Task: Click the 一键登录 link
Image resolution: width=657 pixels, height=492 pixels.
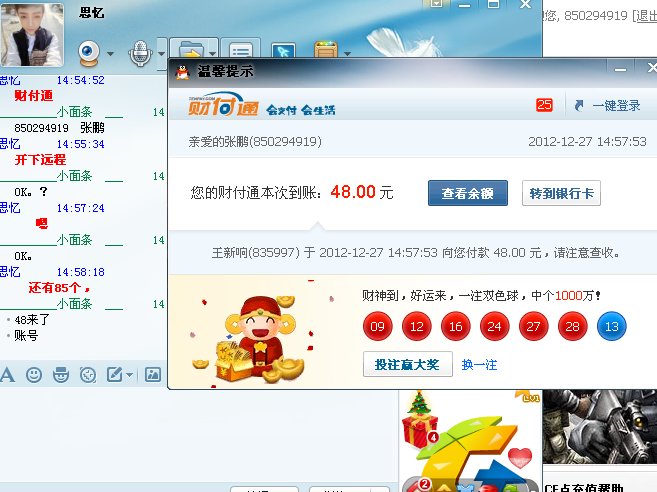Action: coord(616,106)
